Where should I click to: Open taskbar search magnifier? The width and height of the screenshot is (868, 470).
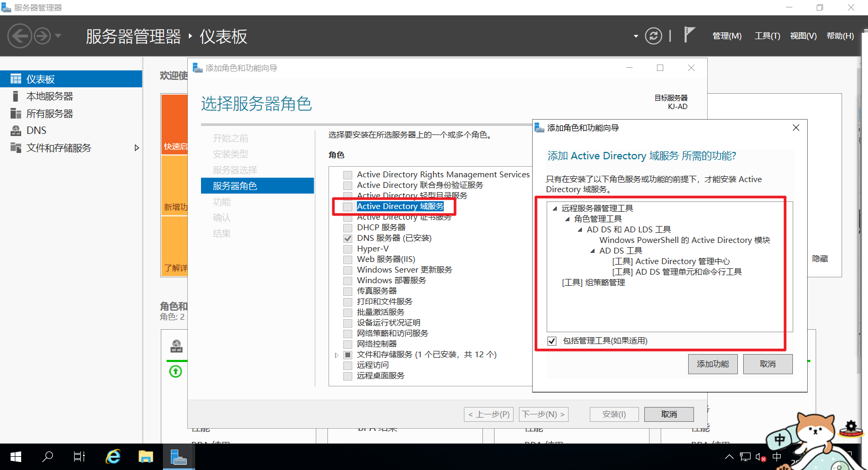tap(48, 457)
